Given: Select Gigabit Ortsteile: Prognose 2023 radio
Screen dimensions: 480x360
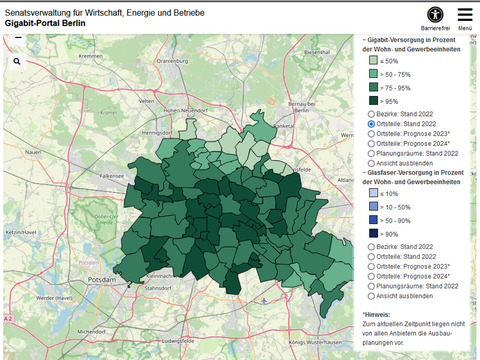Looking at the screenshot, I should click(x=371, y=134).
